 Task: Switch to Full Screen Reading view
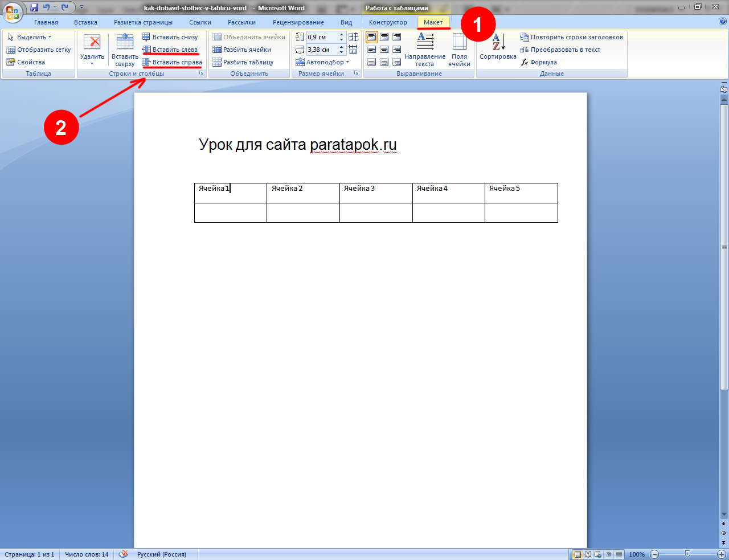click(588, 554)
